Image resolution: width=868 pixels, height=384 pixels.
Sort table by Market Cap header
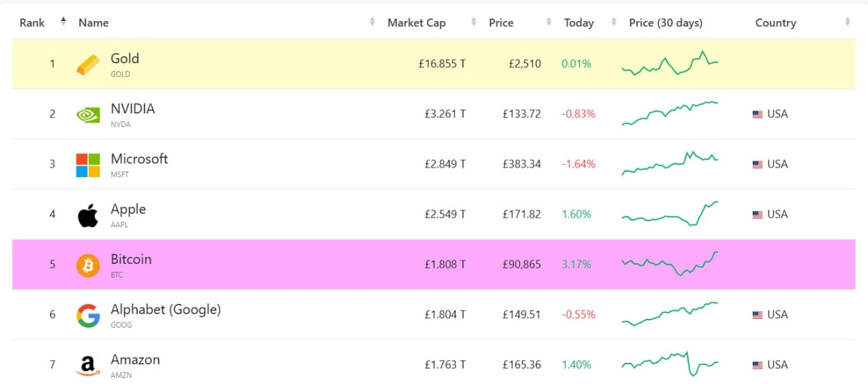point(417,22)
